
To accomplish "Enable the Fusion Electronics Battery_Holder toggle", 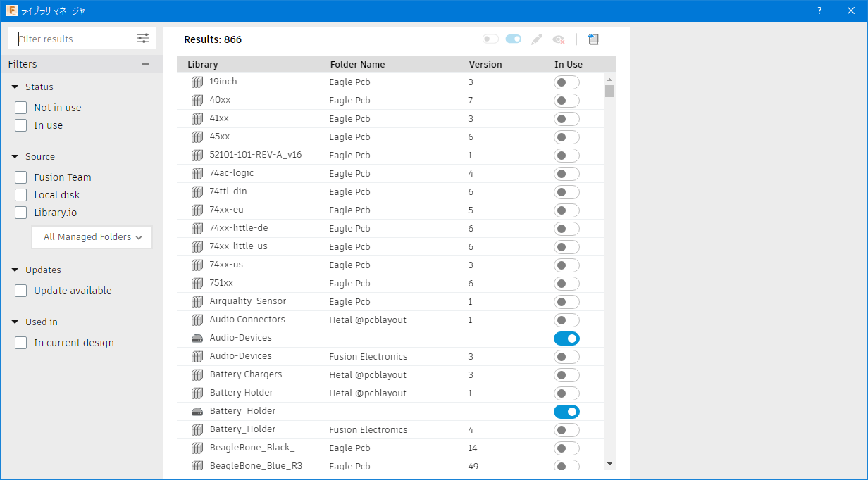I will pyautogui.click(x=566, y=430).
